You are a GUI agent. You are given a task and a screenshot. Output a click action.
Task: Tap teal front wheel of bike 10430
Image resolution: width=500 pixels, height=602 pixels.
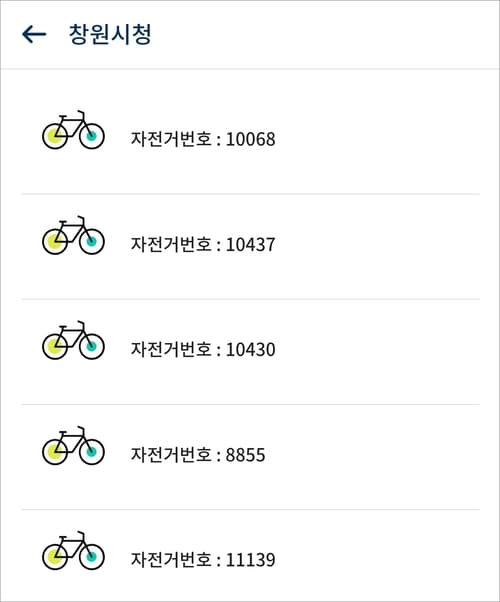[x=92, y=347]
